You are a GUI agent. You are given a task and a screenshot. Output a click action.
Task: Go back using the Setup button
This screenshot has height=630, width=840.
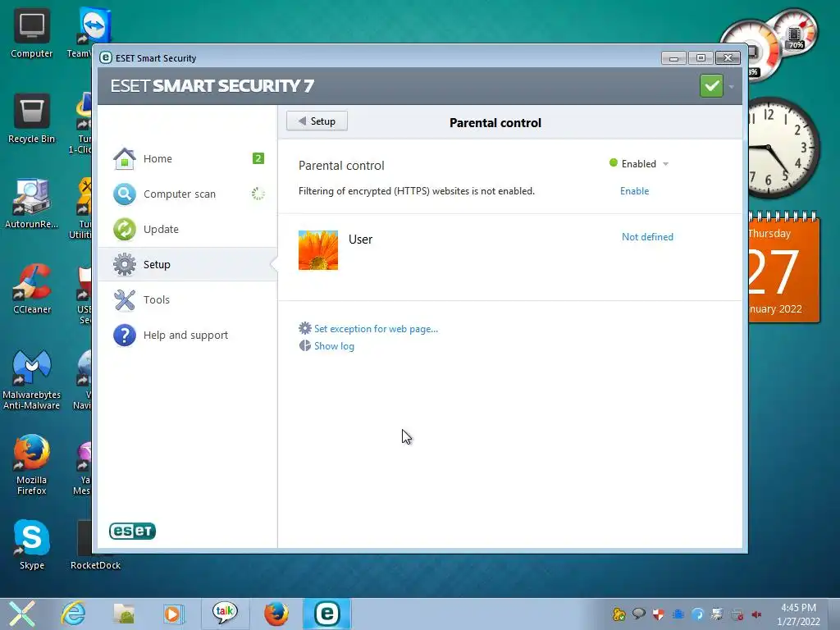pyautogui.click(x=317, y=121)
